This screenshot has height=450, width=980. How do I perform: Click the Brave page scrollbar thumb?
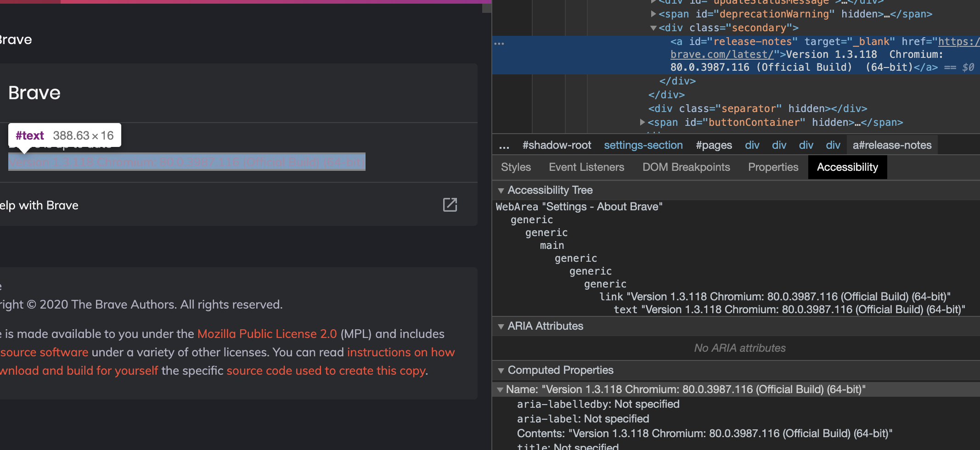(x=487, y=7)
